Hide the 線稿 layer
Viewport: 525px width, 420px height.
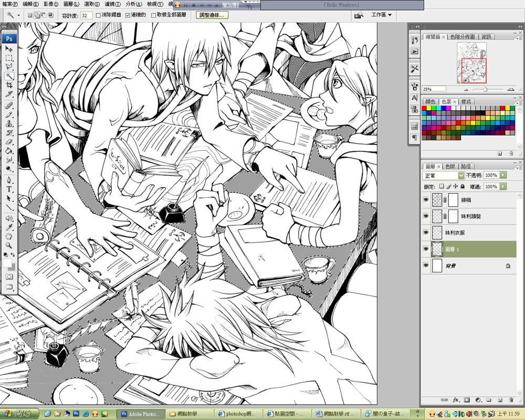(x=426, y=199)
